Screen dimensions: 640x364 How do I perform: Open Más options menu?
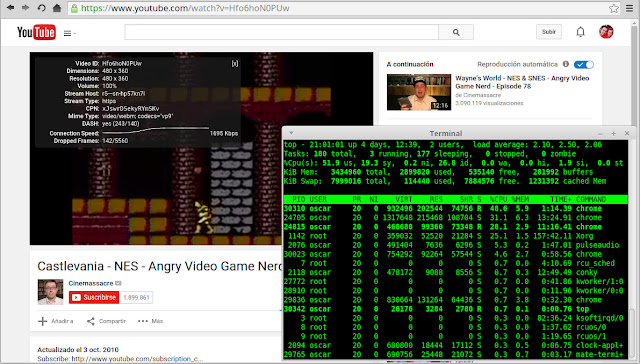tap(150, 321)
